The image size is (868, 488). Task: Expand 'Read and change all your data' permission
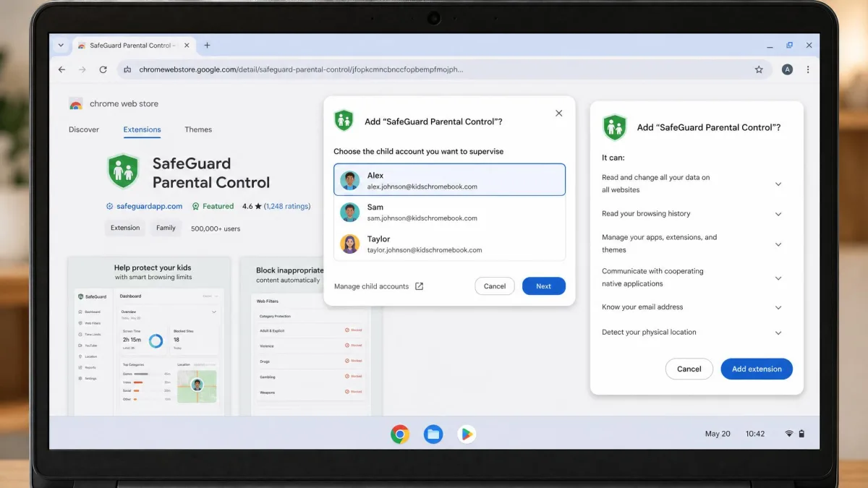click(x=778, y=184)
